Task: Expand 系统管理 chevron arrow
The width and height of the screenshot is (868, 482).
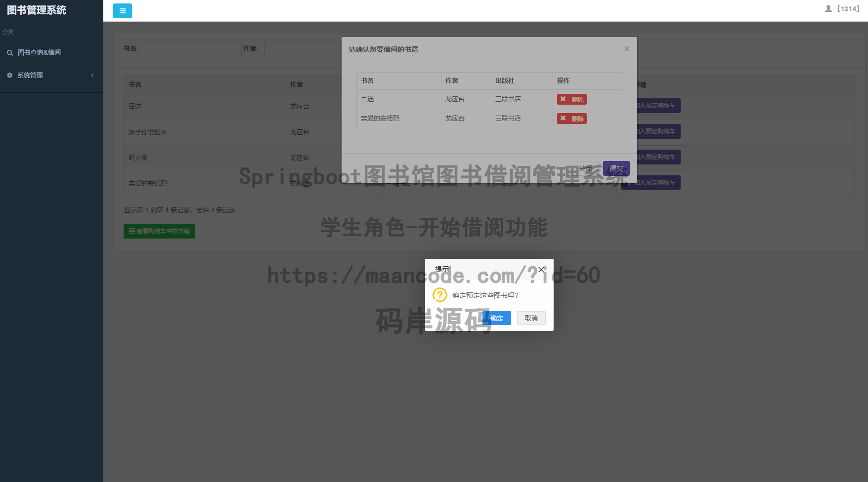Action: click(92, 75)
